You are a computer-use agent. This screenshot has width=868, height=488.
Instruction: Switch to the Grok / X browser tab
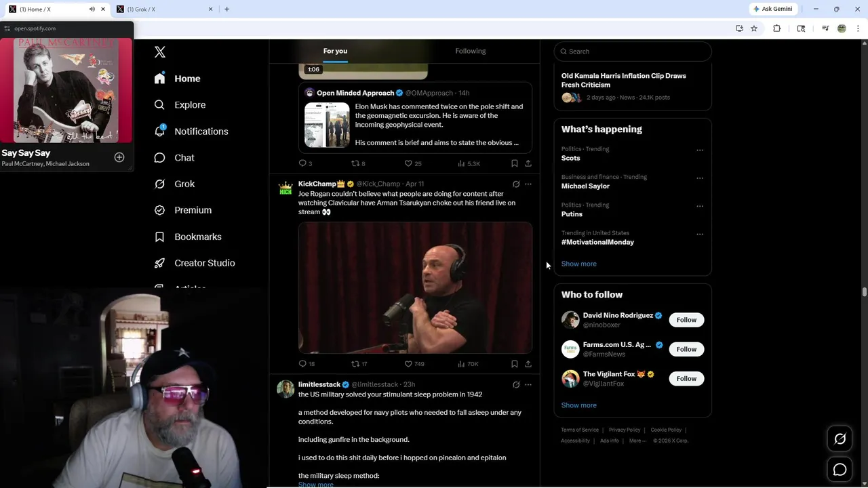(164, 9)
